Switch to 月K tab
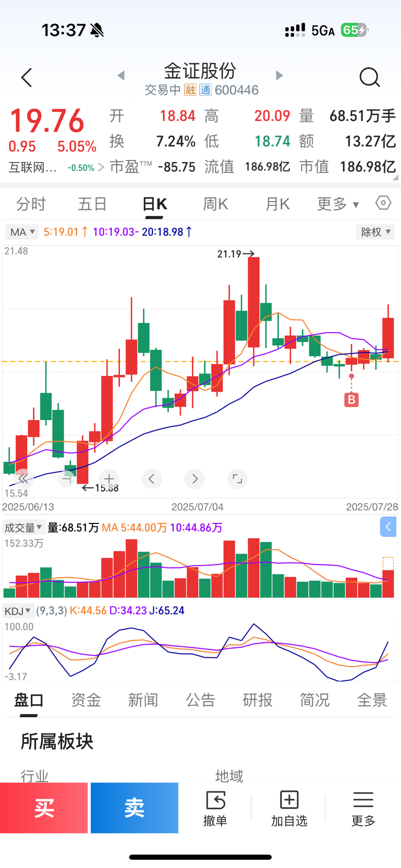The height and width of the screenshot is (868, 401). [x=277, y=204]
